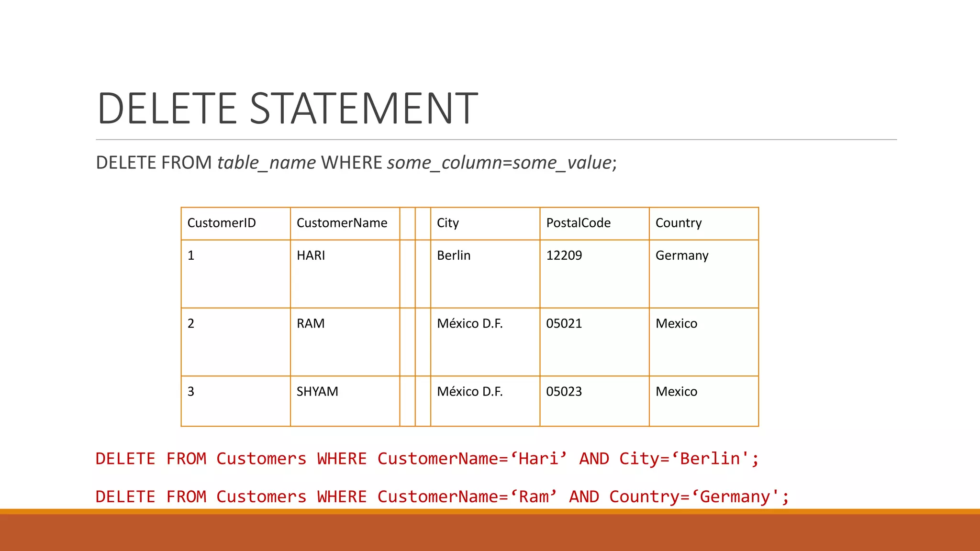Click the PostalCode column header
This screenshot has height=551, width=980.
578,223
